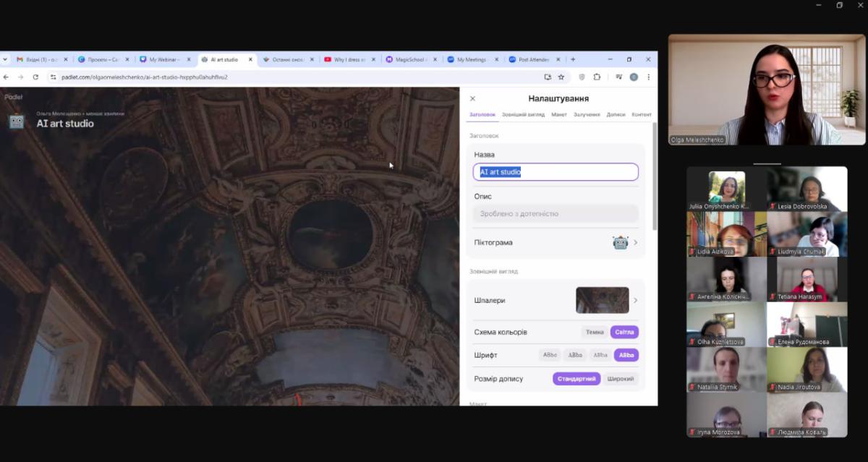Click the Опис description field
Image resolution: width=868 pixels, height=462 pixels.
point(556,214)
